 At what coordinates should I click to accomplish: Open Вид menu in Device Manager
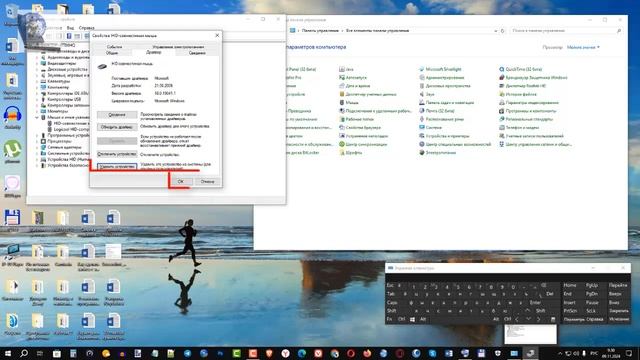pos(70,28)
